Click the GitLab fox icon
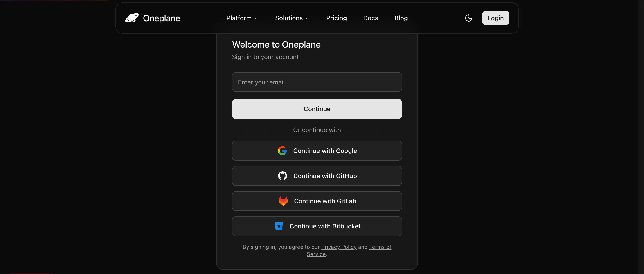 point(283,201)
